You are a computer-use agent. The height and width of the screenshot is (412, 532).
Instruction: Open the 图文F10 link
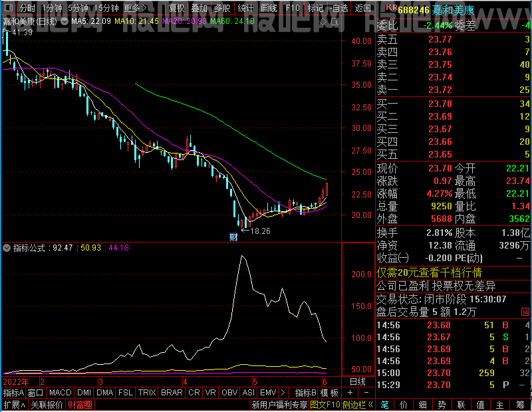tap(325, 405)
